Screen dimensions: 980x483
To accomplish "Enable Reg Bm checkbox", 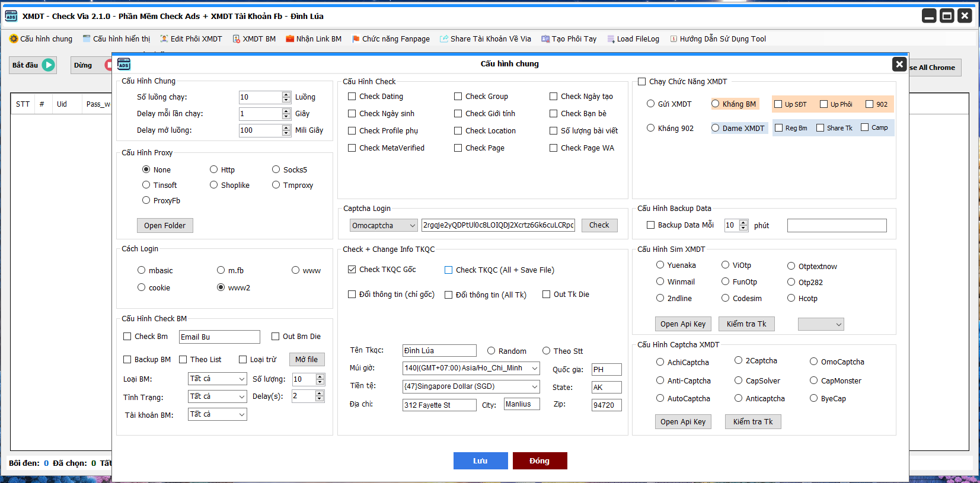I will (779, 127).
